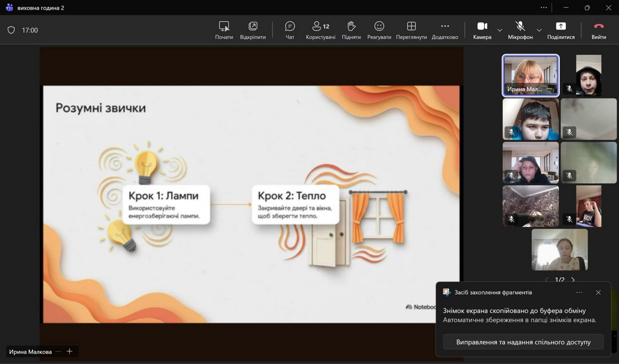
Task: Expand camera options dropdown arrow
Action: (x=500, y=30)
